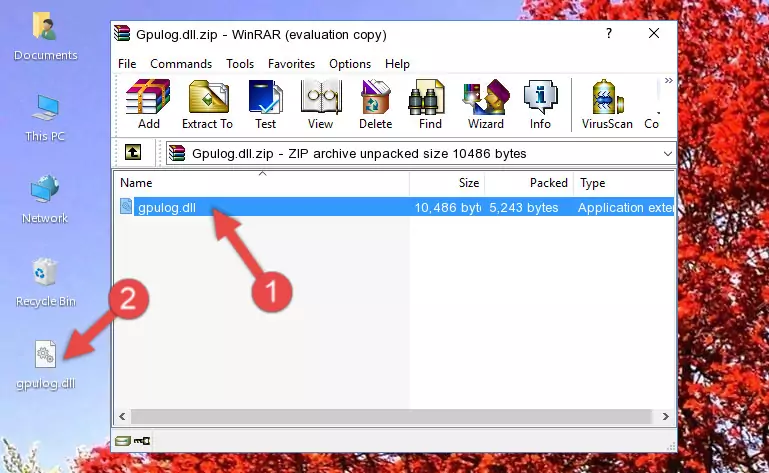This screenshot has height=473, width=769.
Task: Select the gpulog.dll desktop file icon
Action: 46,365
